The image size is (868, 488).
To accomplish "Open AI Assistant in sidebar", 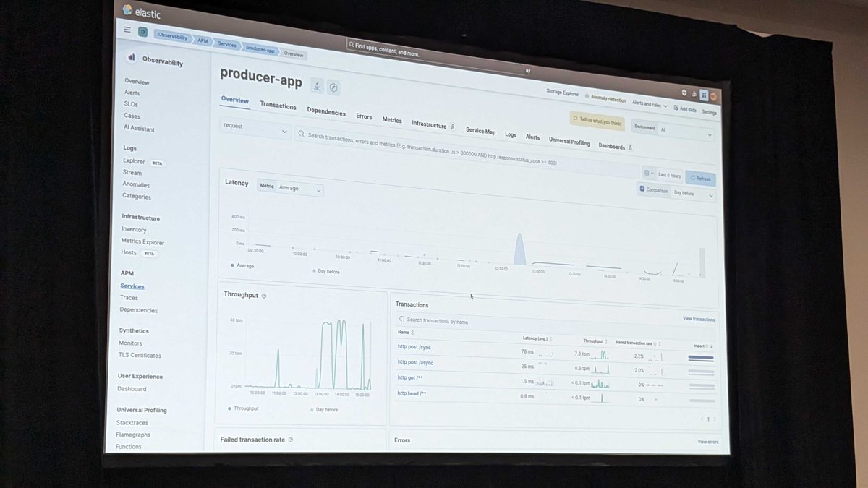I will (139, 128).
